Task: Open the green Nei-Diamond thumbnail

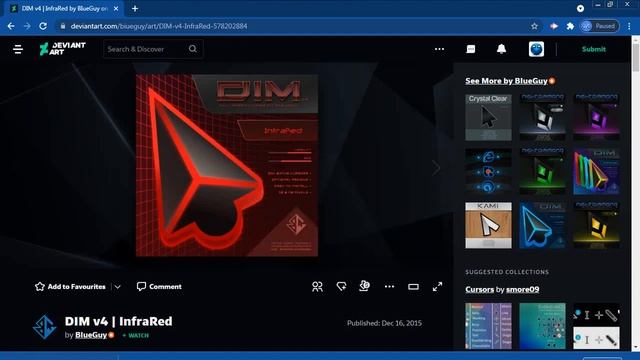Action: (542, 171)
